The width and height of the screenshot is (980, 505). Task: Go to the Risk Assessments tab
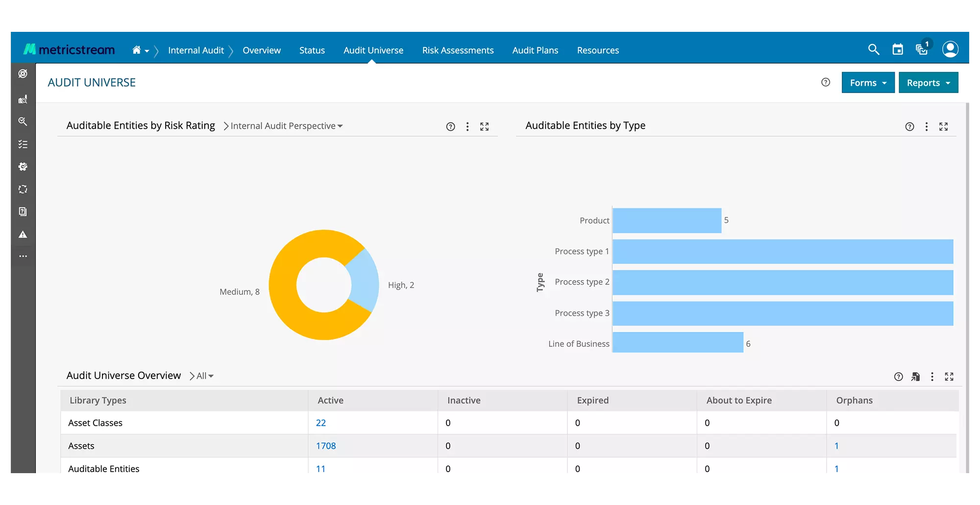point(458,50)
